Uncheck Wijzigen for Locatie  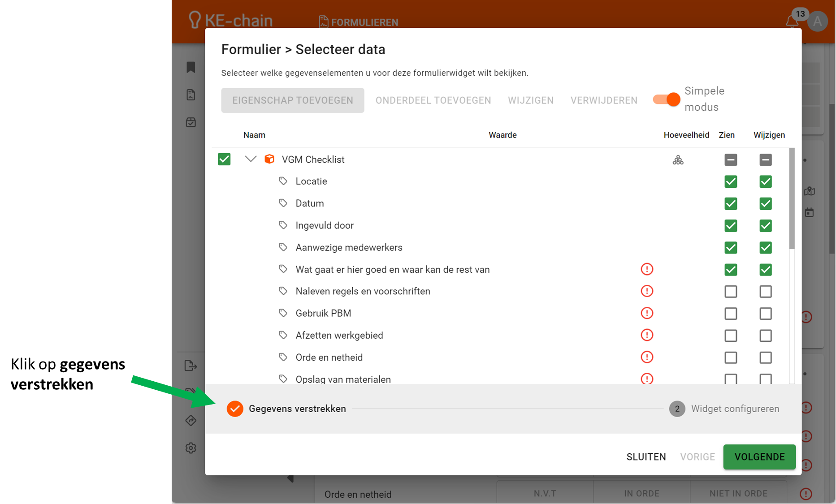pos(766,182)
